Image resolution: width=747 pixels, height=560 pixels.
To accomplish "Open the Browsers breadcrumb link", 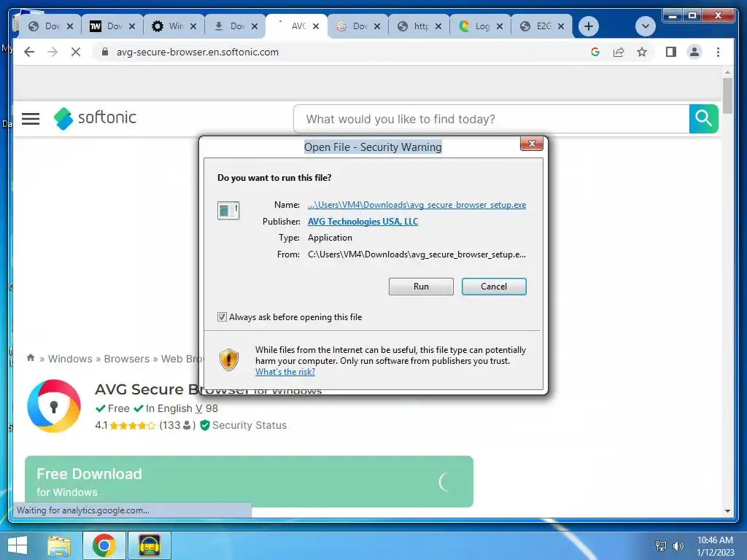I will (x=127, y=359).
